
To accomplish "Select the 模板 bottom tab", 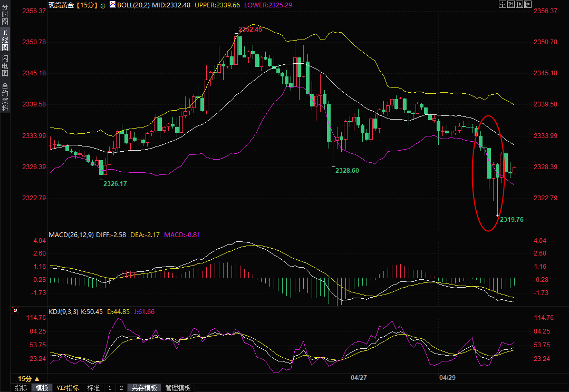I will (42, 388).
